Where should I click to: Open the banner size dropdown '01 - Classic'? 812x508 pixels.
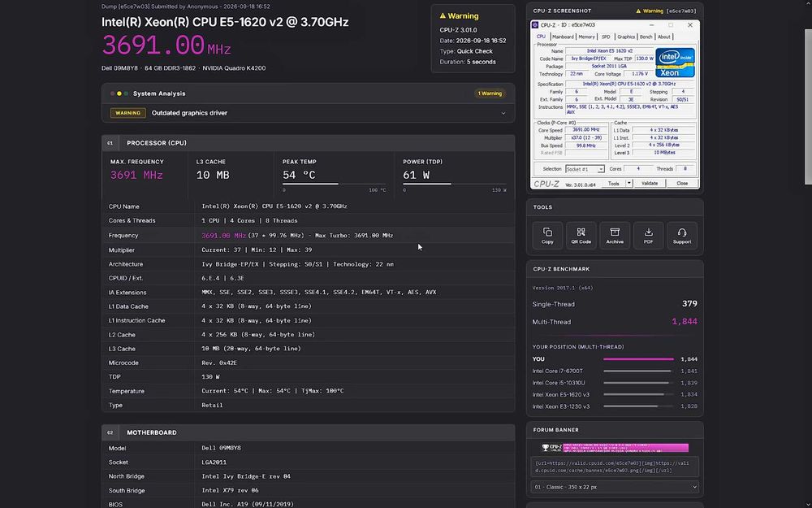click(615, 487)
